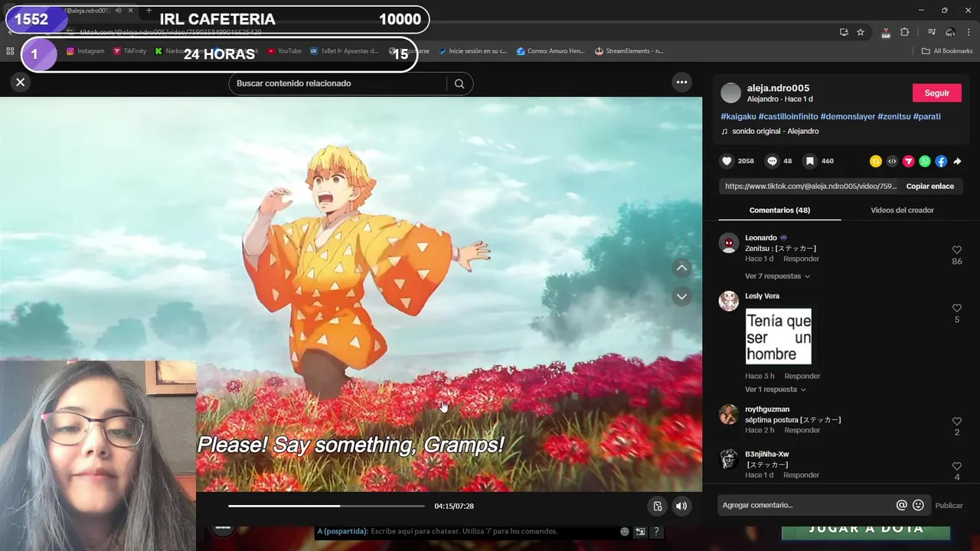This screenshot has width=980, height=551.
Task: Open chat emoji smiley icon
Action: coord(625,531)
